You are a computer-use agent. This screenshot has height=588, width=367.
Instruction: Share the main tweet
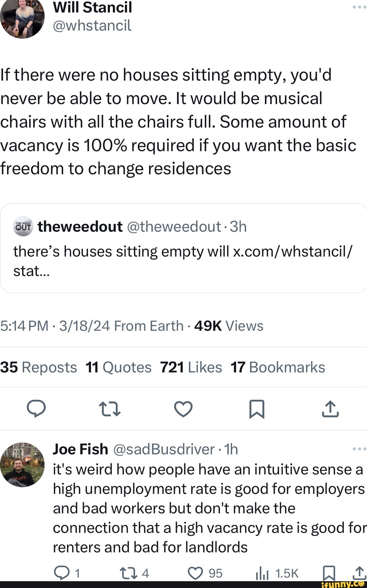pos(330,408)
